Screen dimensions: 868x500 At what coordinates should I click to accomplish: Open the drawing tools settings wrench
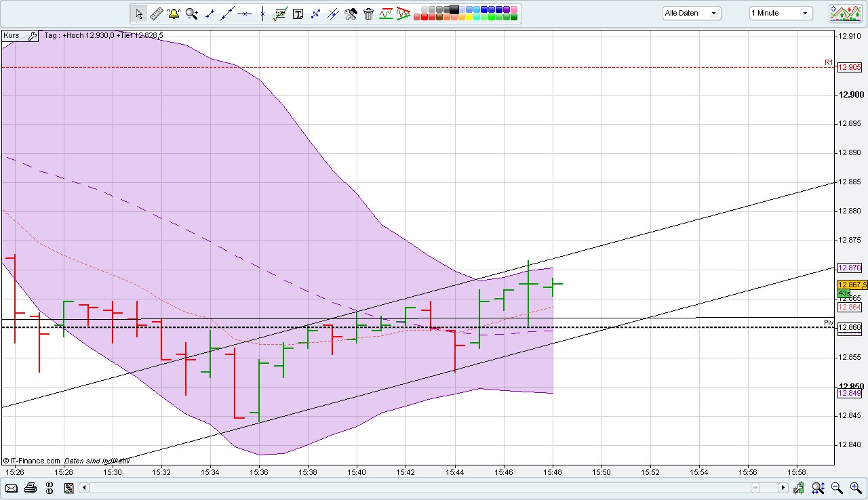click(x=351, y=14)
